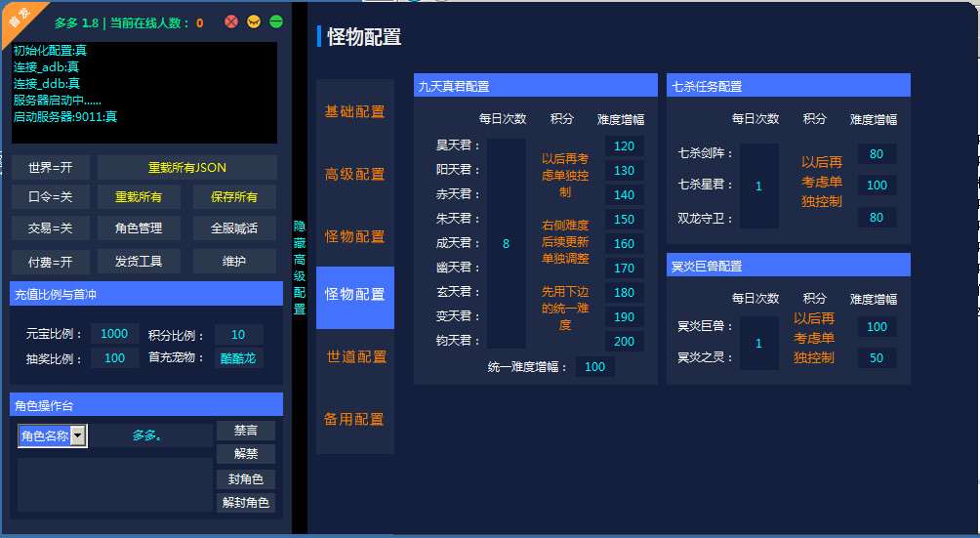
Task: Click 七杀任务 daily count field showing 1
Action: pyautogui.click(x=759, y=186)
